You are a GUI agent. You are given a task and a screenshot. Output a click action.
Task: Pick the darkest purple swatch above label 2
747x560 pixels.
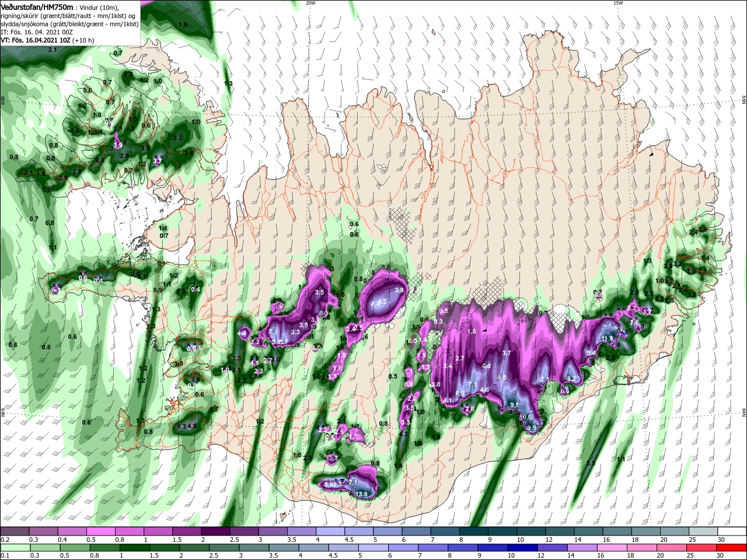click(x=215, y=531)
